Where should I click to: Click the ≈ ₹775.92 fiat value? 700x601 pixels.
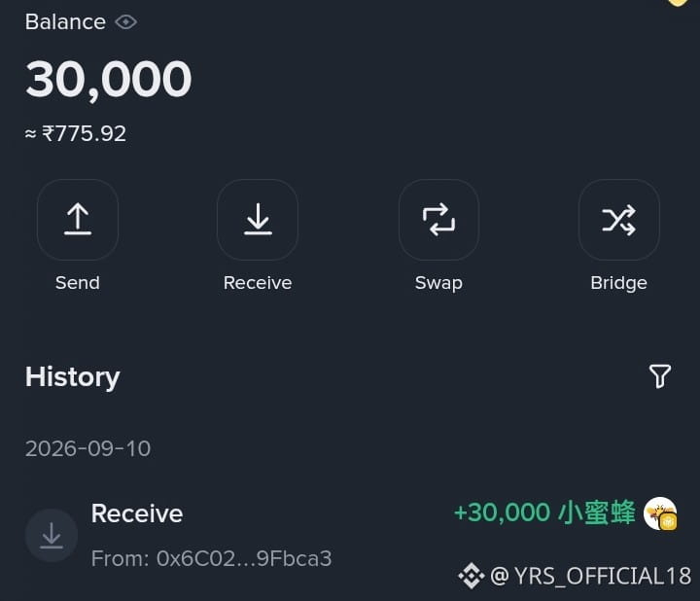[x=76, y=133]
